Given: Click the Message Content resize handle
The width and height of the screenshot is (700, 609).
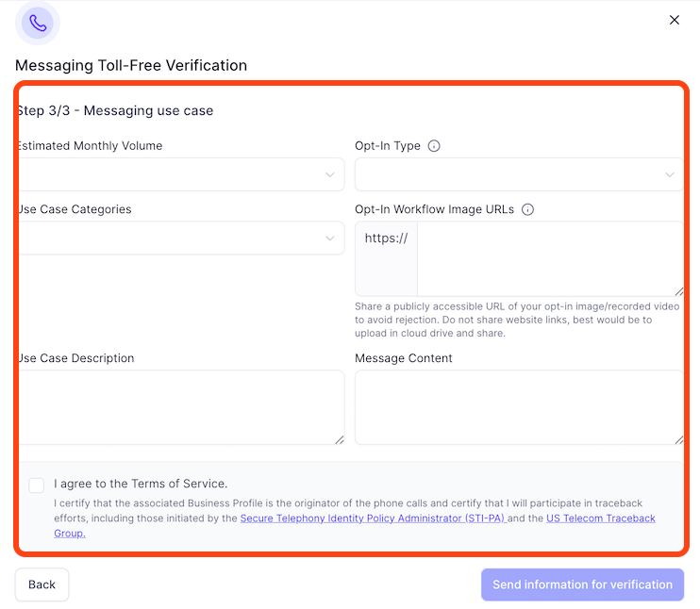Looking at the screenshot, I should pos(678,439).
